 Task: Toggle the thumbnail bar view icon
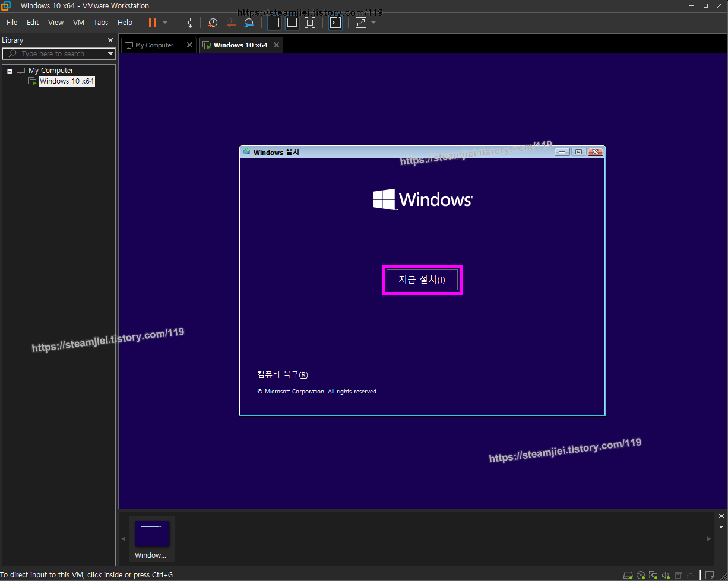292,23
